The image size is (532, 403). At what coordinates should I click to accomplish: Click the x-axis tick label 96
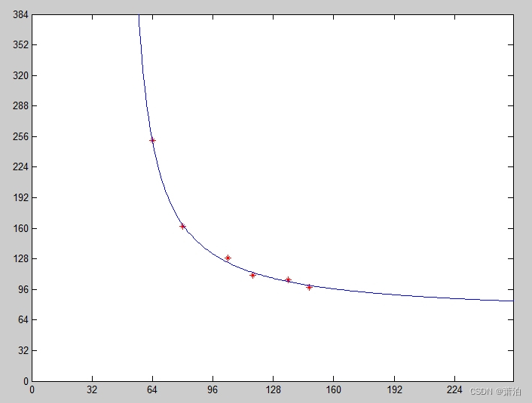tap(212, 389)
